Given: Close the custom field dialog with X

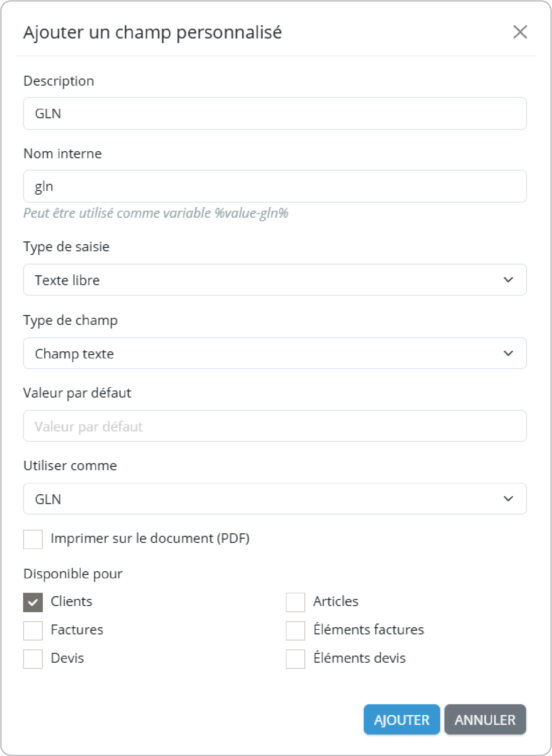Looking at the screenshot, I should [520, 32].
